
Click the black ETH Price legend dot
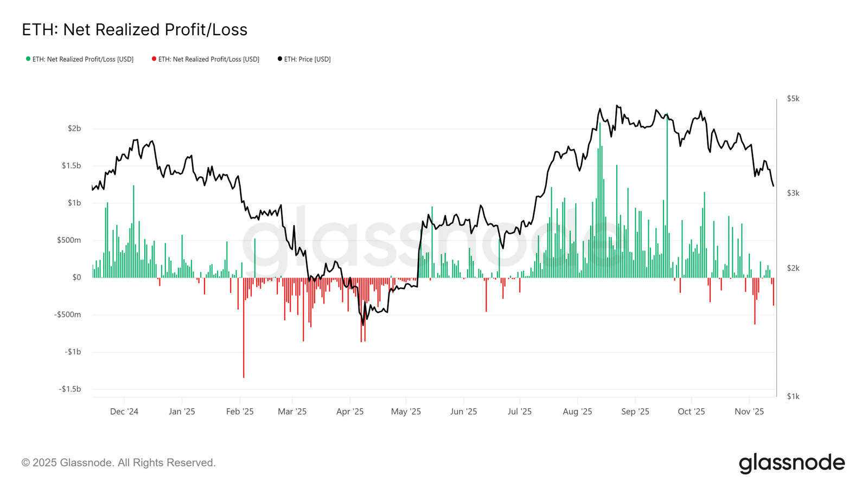280,59
